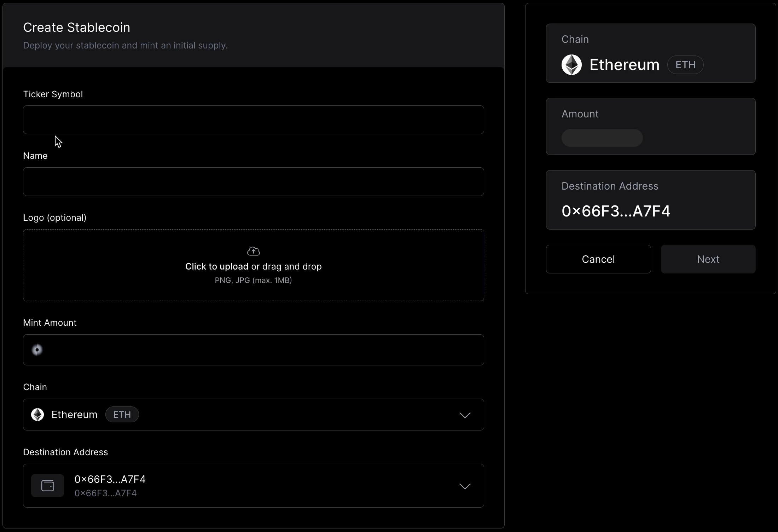Image resolution: width=778 pixels, height=532 pixels.
Task: Click the upload cloud icon
Action: [x=254, y=251]
